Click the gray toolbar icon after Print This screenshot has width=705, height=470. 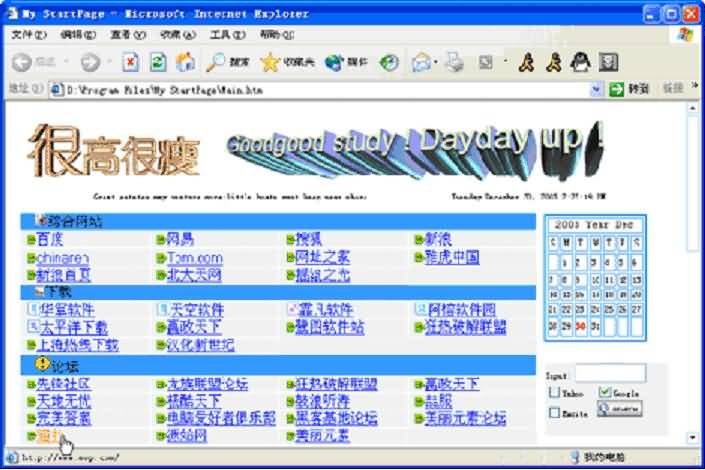(486, 62)
